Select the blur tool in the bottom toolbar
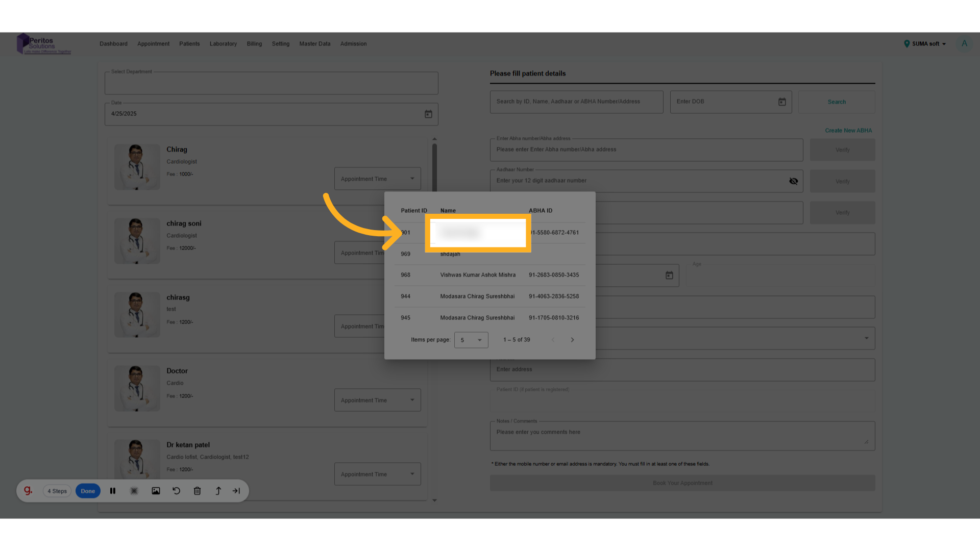980x551 pixels. [x=134, y=491]
